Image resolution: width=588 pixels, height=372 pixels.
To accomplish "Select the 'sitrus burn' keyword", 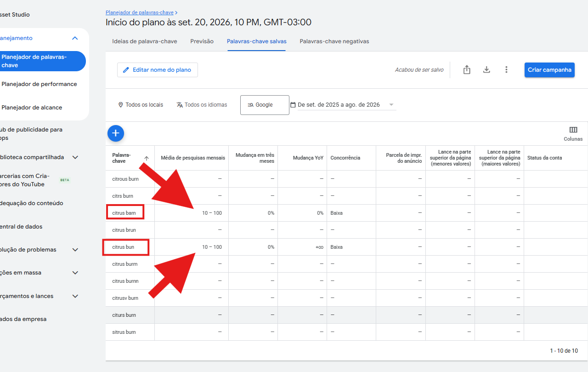I will pos(124,332).
